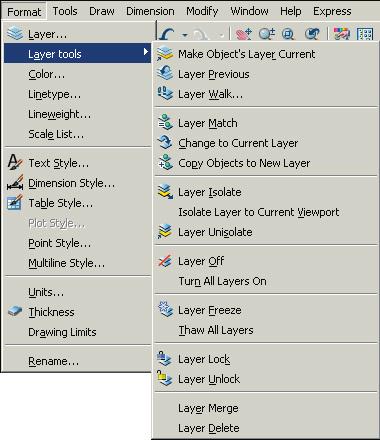Click the Zoom Previous toolbar icon
This screenshot has height=440, width=380.
pyautogui.click(x=312, y=34)
